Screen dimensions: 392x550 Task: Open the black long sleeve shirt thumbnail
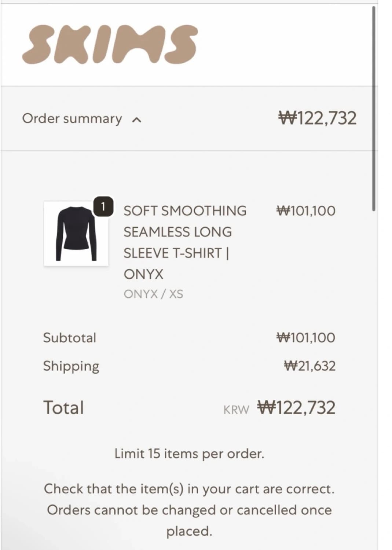pyautogui.click(x=76, y=234)
